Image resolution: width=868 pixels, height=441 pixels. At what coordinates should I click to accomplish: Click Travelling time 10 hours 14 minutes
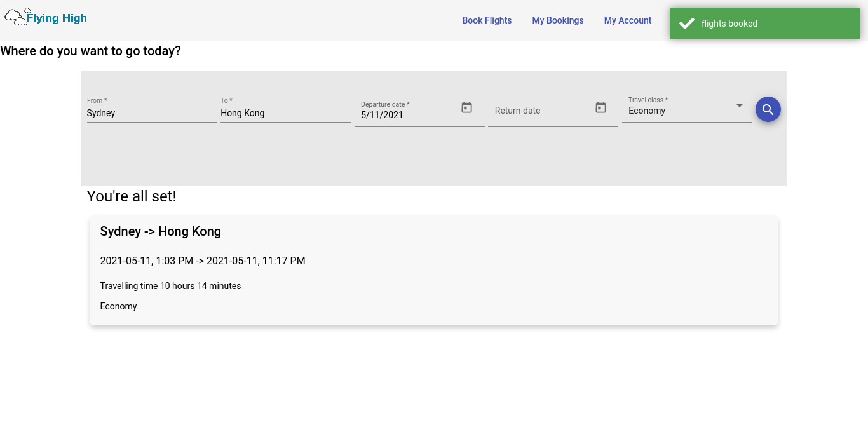point(170,286)
